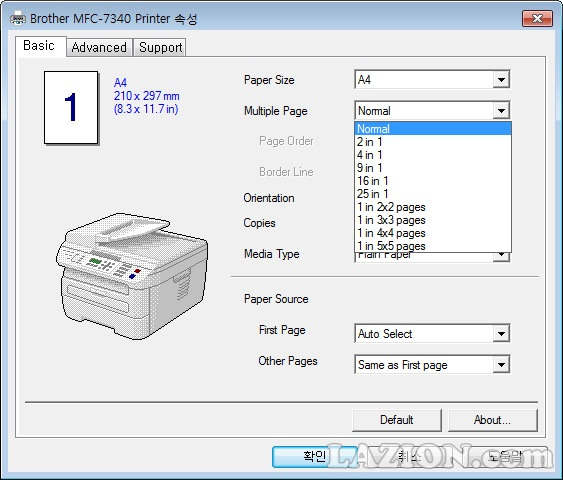Click the Brother printer illustration
Image resolution: width=563 pixels, height=480 pixels.
tap(132, 276)
